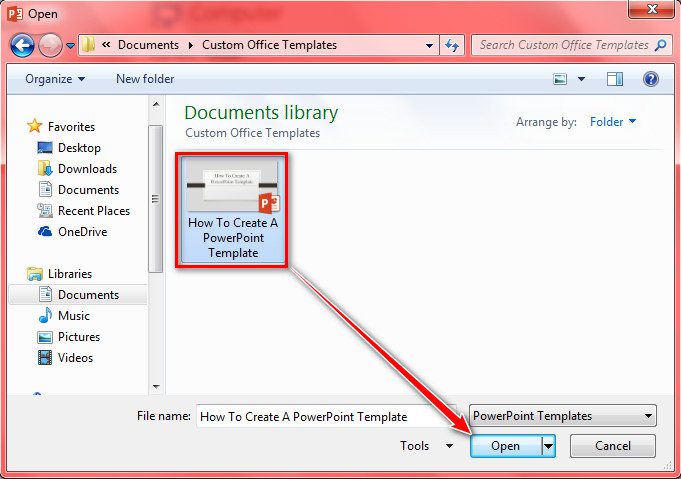Close the Open dialog
Image resolution: width=681 pixels, height=479 pixels.
pos(651,10)
